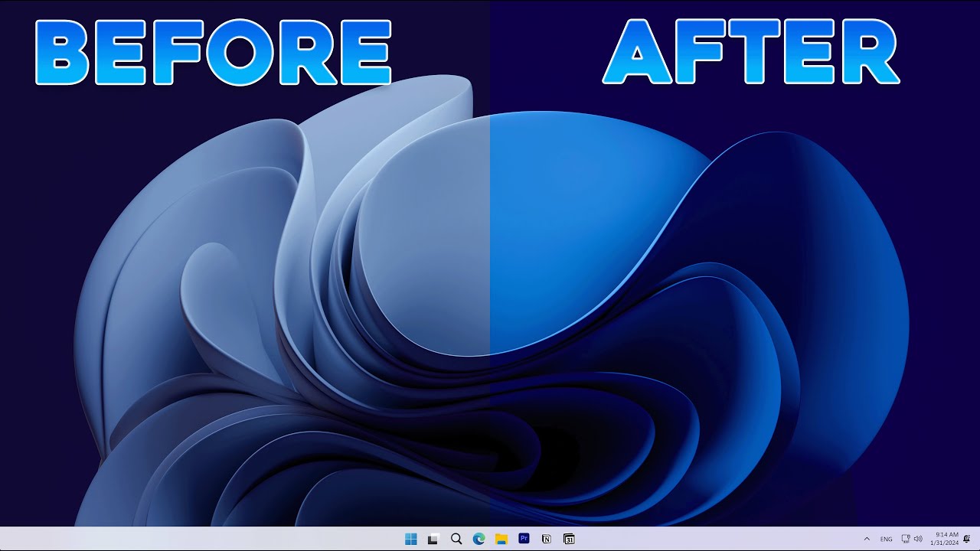This screenshot has width=980, height=551.
Task: Open the calendar app showing 31
Action: [569, 539]
